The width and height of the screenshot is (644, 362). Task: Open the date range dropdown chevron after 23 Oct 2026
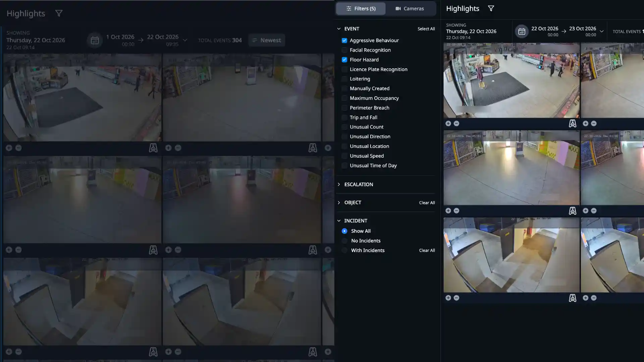601,32
